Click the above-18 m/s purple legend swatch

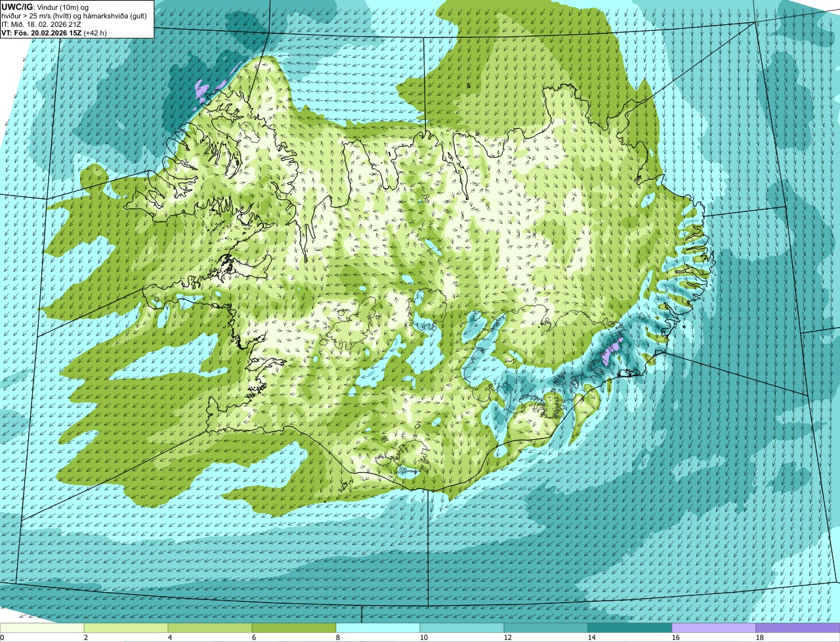coord(798,628)
